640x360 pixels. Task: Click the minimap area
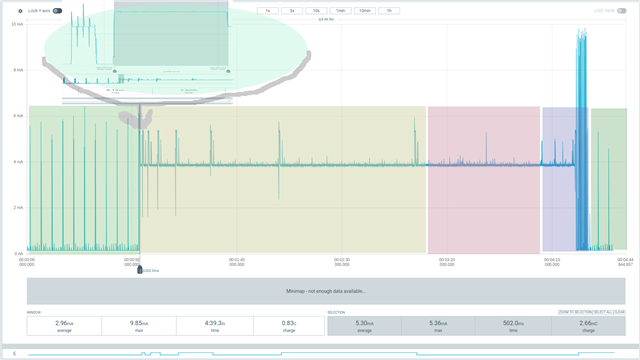(x=326, y=291)
